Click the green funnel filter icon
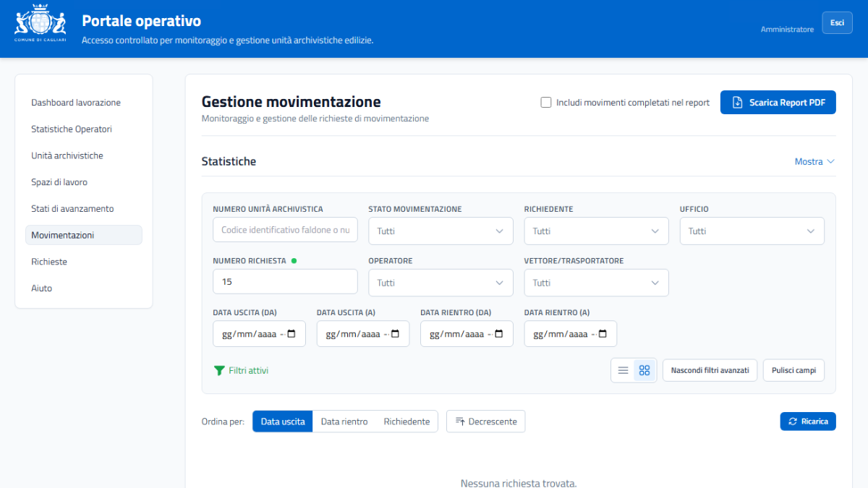The height and width of the screenshot is (488, 868). pos(219,370)
